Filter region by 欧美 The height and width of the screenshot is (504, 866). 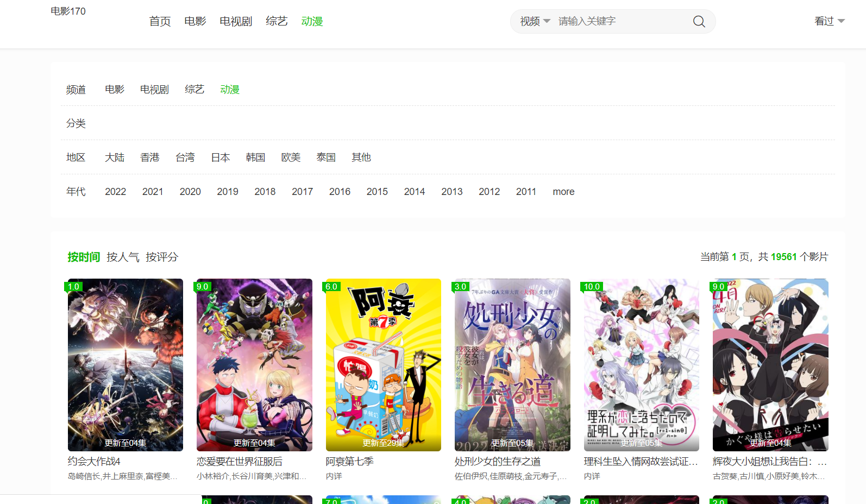pos(291,157)
